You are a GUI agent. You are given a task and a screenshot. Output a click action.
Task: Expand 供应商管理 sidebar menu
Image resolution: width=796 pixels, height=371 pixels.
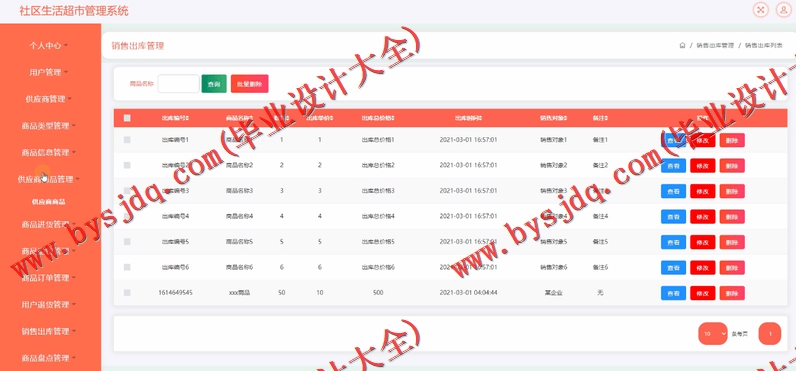49,99
